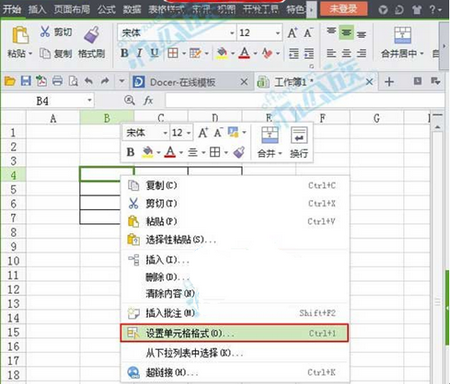Click mini toolbar Bold B

130,153
